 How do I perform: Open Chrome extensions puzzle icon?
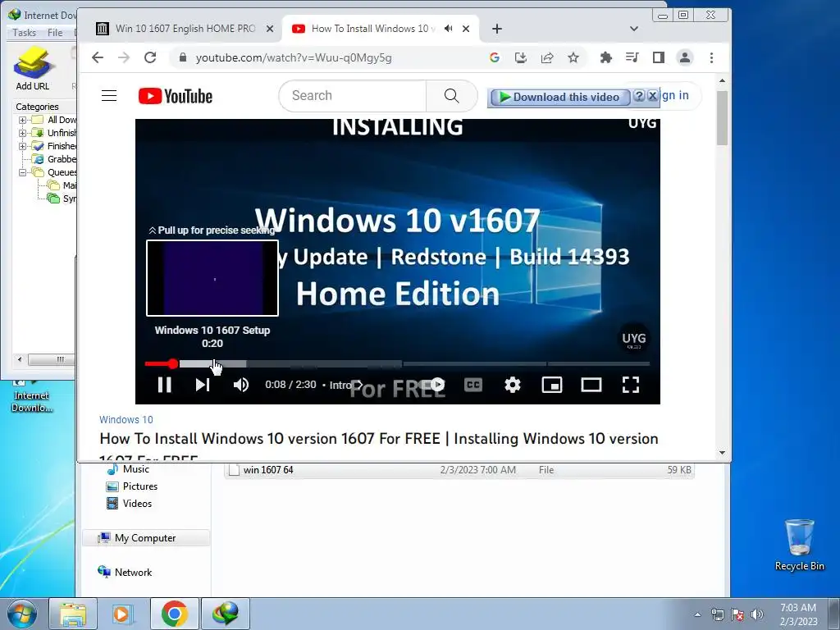[606, 57]
